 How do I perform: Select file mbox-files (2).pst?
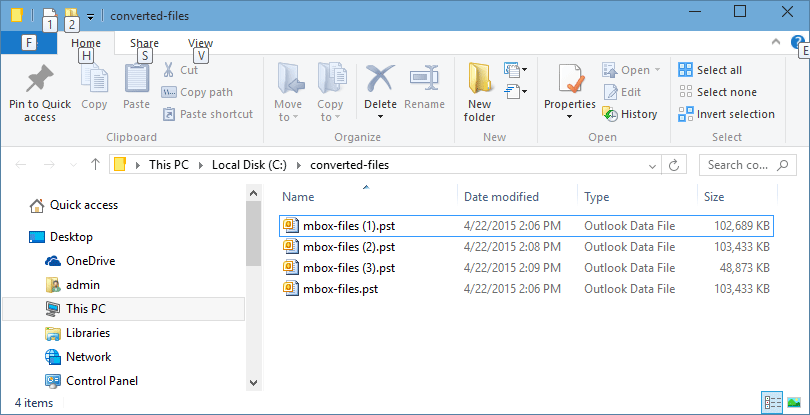pos(349,246)
